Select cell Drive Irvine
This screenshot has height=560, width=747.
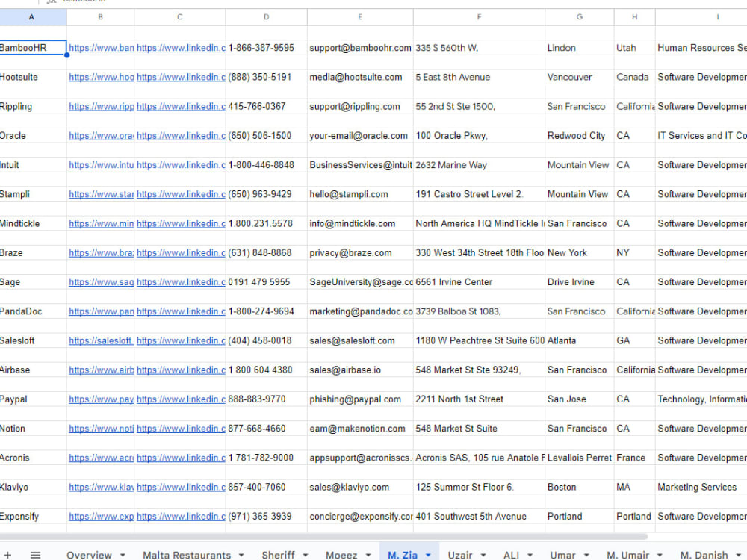click(x=580, y=282)
